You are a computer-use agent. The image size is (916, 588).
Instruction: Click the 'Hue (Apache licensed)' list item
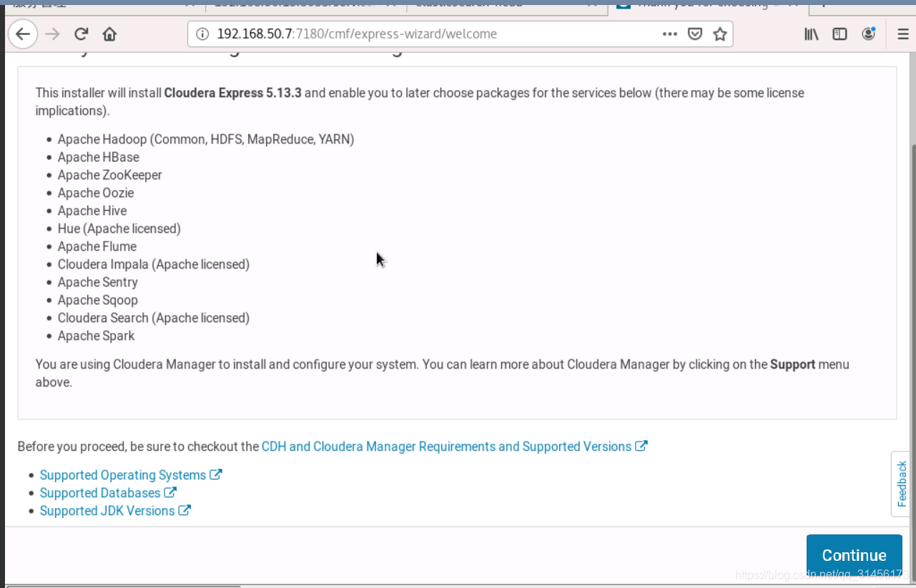(x=119, y=229)
